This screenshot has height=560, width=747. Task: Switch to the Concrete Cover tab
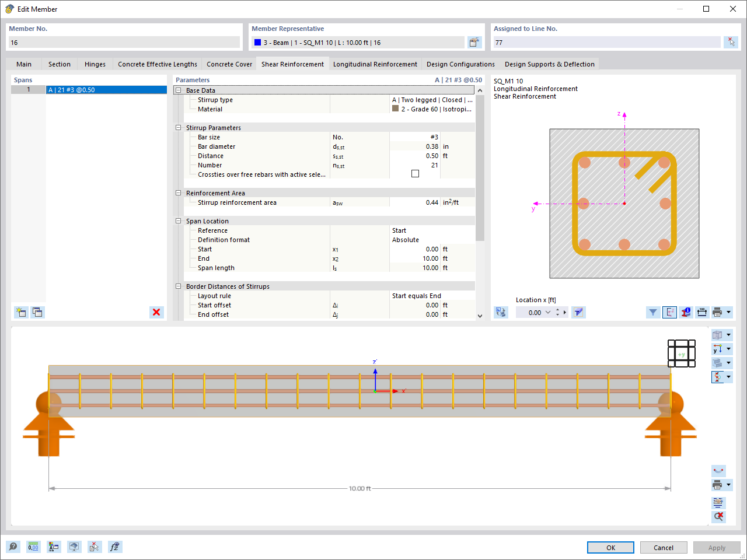[229, 64]
